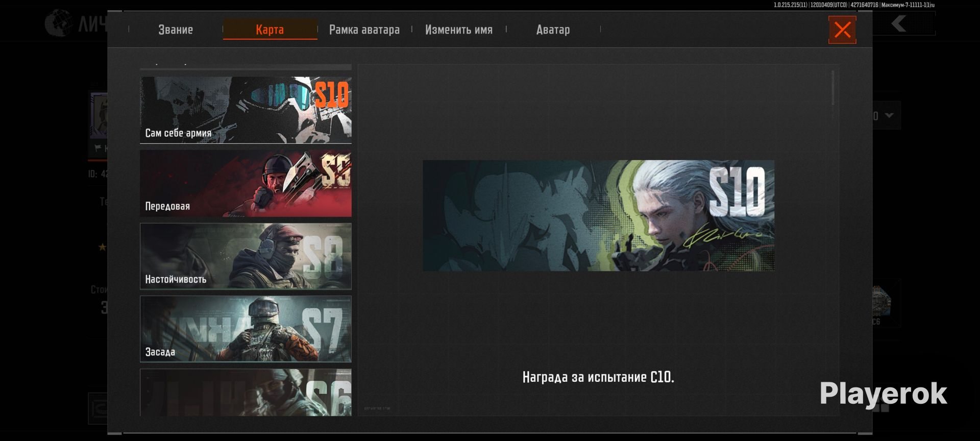Click the back arrow behind the dialog
The image size is (980, 441).
899,23
